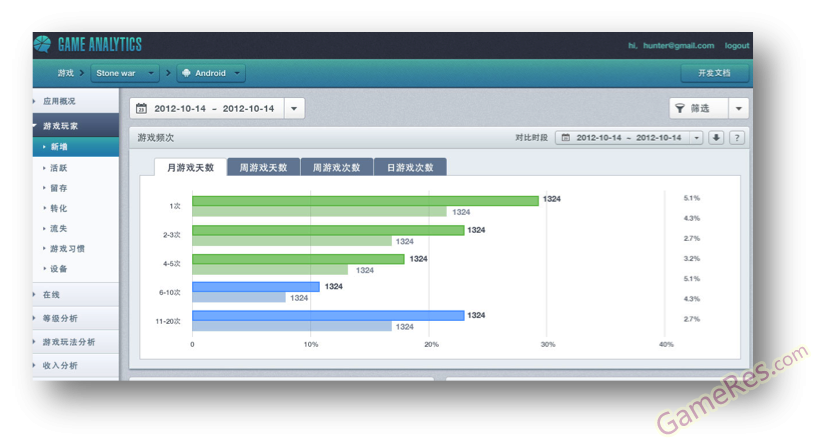818x445 pixels.
Task: Click dark blue bar for 6-10次
Action: pyautogui.click(x=256, y=287)
